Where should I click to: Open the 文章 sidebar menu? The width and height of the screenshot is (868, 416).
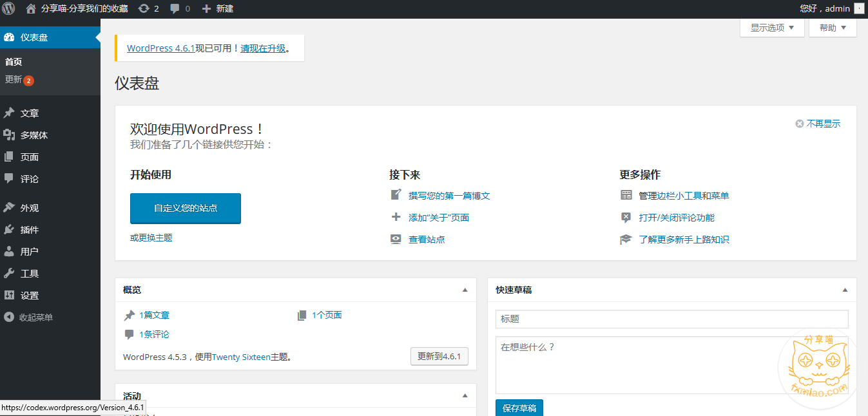pos(50,113)
